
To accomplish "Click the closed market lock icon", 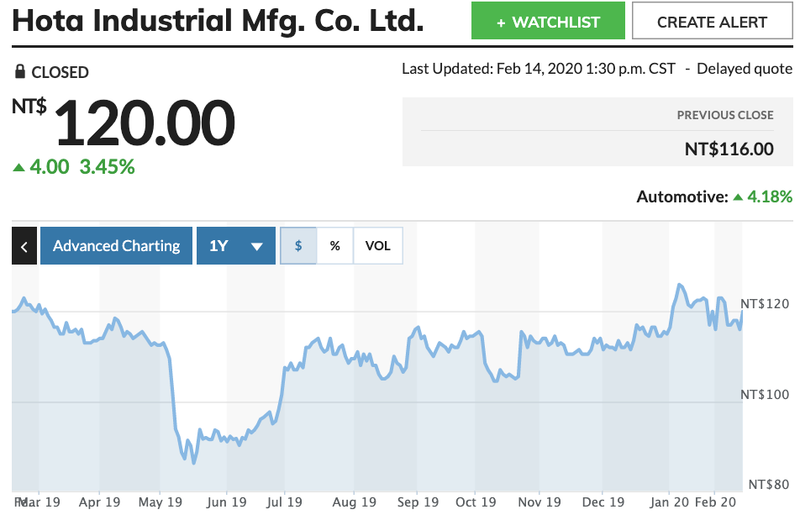I will click(x=19, y=71).
